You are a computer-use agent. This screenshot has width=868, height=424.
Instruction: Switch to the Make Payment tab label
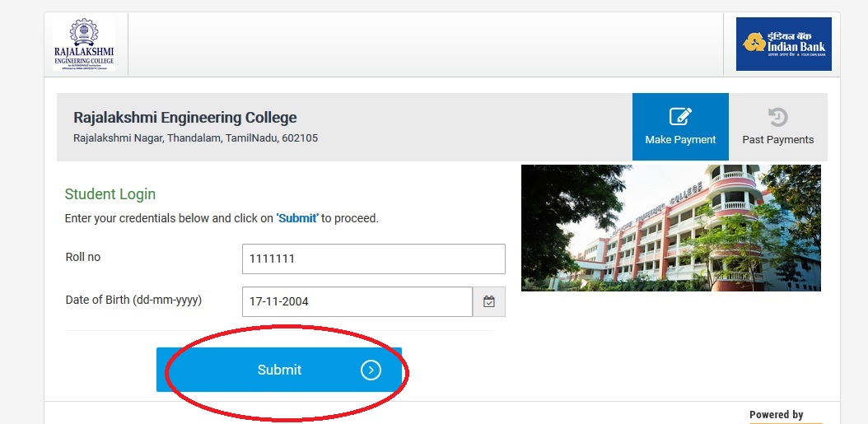(680, 140)
